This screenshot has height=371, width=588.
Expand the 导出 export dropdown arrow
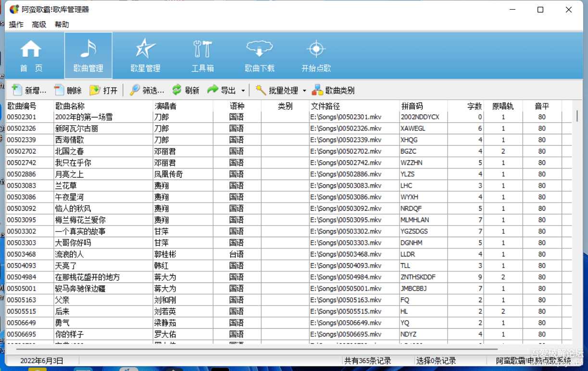tap(243, 90)
